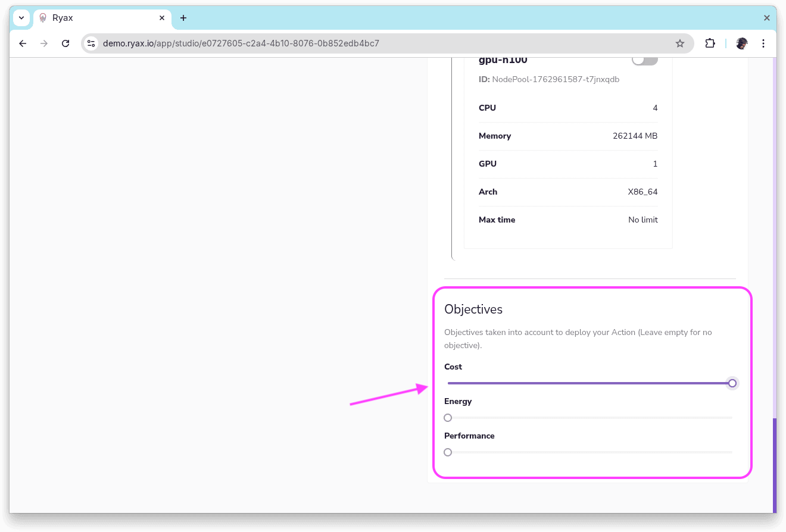
Task: Click the forward navigation arrow
Action: click(x=44, y=43)
